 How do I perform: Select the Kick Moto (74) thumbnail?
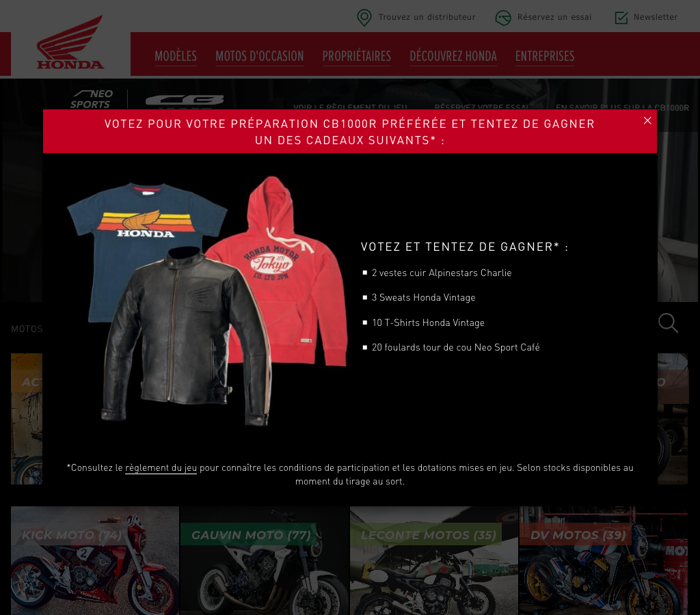(x=94, y=560)
